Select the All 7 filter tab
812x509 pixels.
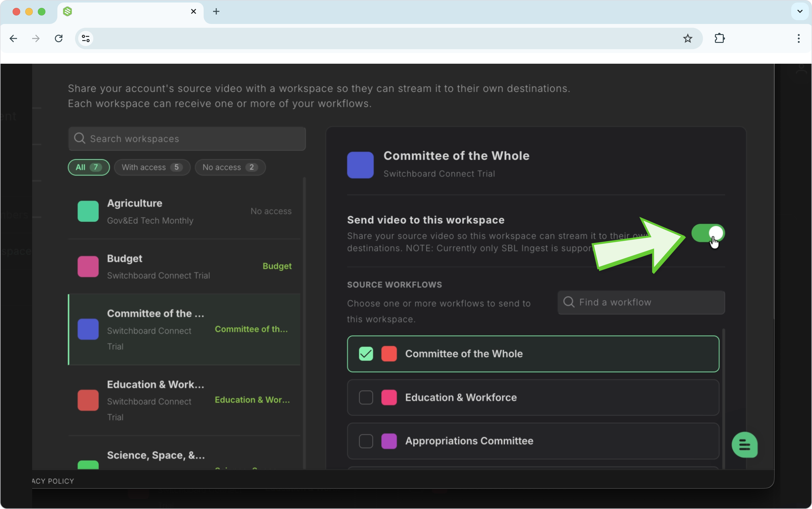coord(89,167)
